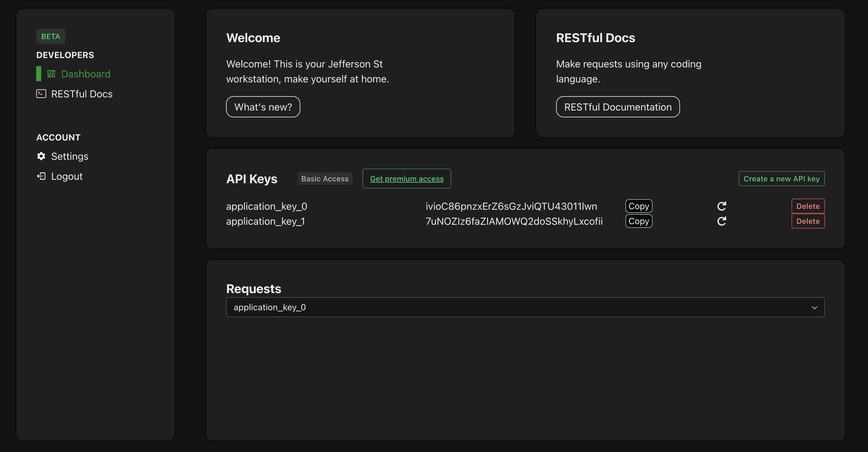Open RESTful Docs from the sidebar

[x=81, y=94]
